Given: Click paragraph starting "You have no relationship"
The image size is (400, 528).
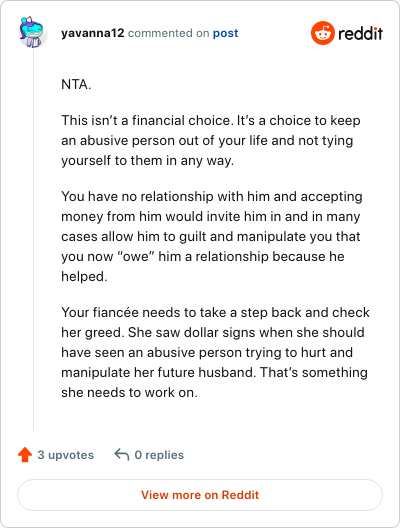Looking at the screenshot, I should pos(212,236).
